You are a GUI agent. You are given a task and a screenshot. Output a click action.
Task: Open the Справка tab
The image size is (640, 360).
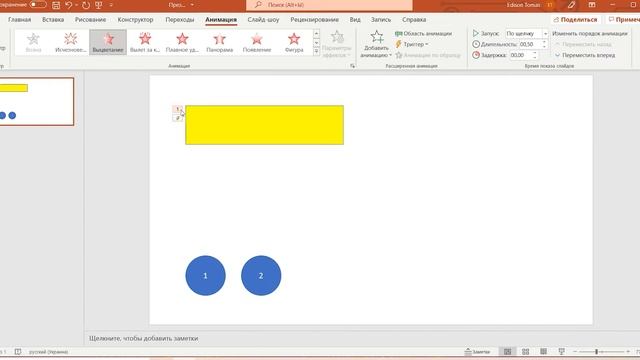[414, 20]
